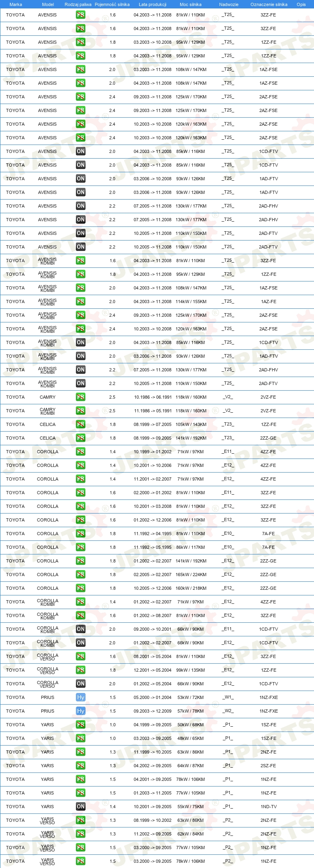Click the petrol icon for Yaris Verso 1.3 62kW
The height and width of the screenshot is (868, 314).
point(81,834)
